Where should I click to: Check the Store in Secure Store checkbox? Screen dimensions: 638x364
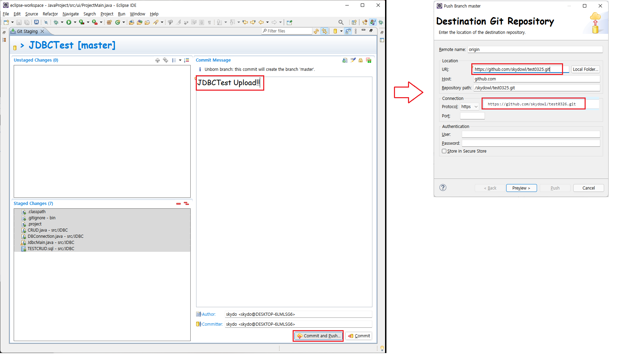444,151
